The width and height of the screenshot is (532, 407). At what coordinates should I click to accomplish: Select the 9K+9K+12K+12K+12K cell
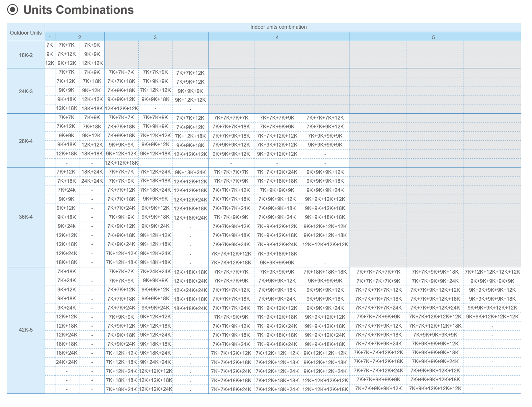(492, 316)
